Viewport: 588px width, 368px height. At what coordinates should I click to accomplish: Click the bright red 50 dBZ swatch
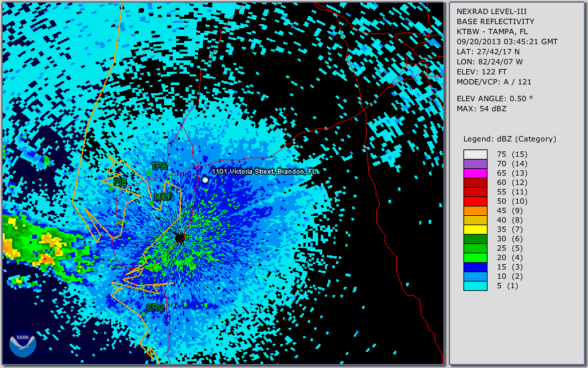(475, 201)
